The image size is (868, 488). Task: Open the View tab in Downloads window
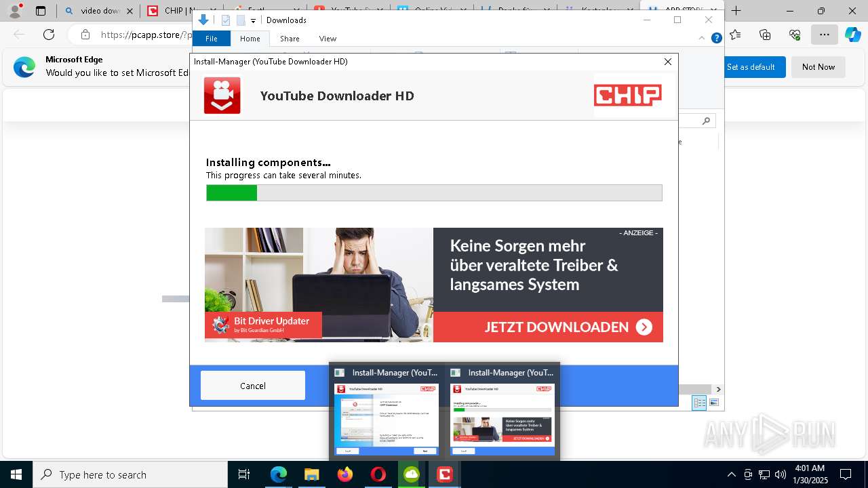tap(328, 39)
